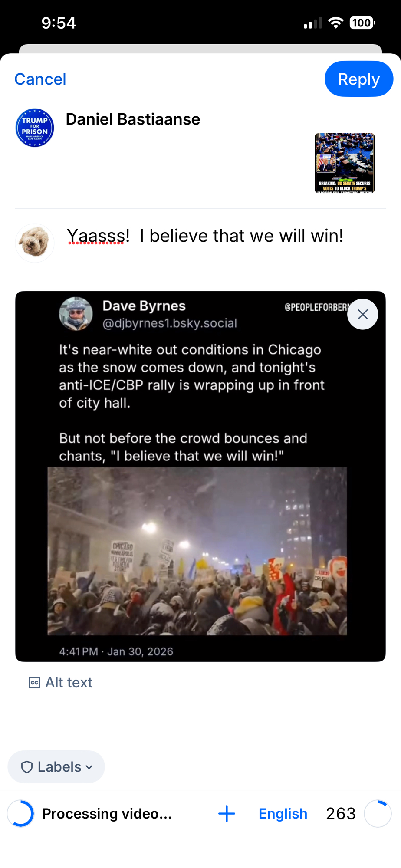Tap the Labels chevron arrow

(x=89, y=767)
